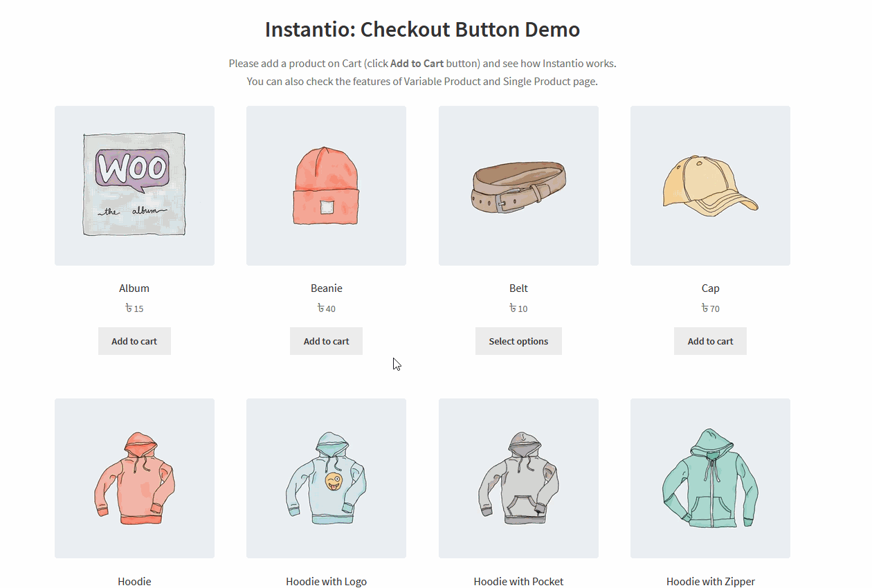Add the Album to cart
Viewport: 872px width, 588px height.
tap(134, 341)
